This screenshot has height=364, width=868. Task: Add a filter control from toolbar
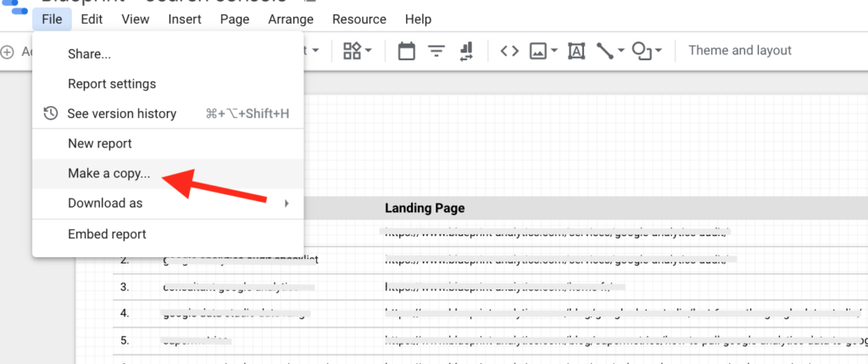click(x=437, y=51)
